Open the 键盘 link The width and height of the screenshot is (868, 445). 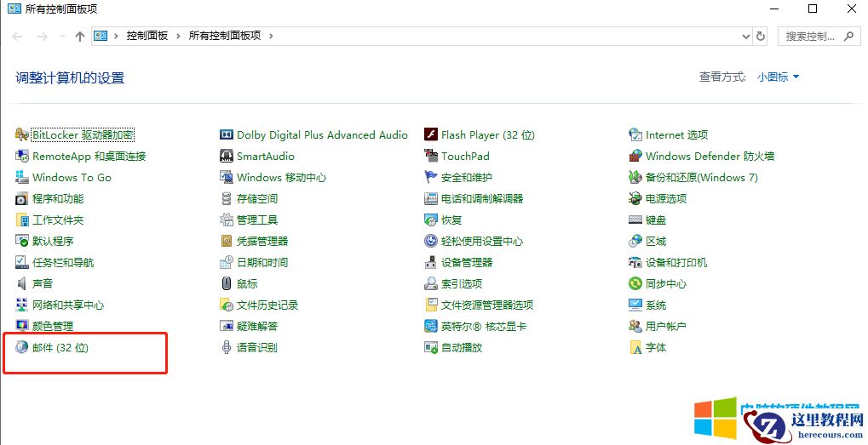(x=656, y=220)
